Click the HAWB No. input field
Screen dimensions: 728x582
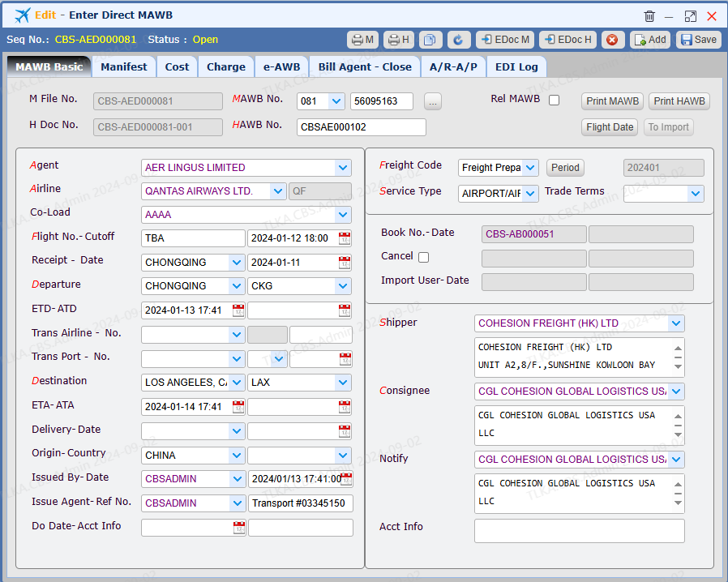click(x=362, y=127)
